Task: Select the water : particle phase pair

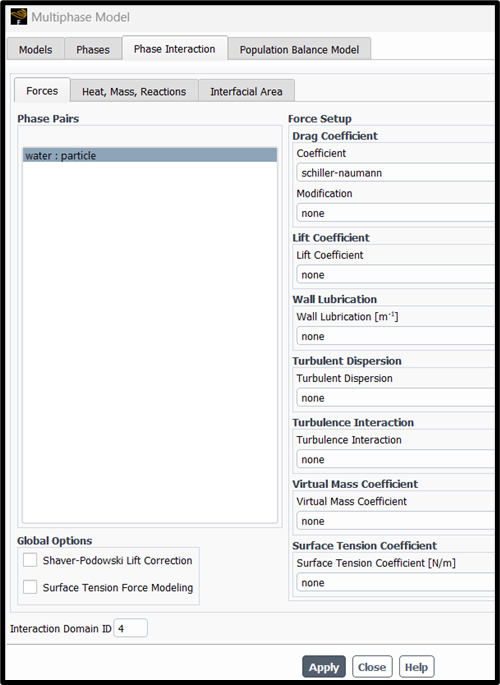Action: (x=150, y=156)
